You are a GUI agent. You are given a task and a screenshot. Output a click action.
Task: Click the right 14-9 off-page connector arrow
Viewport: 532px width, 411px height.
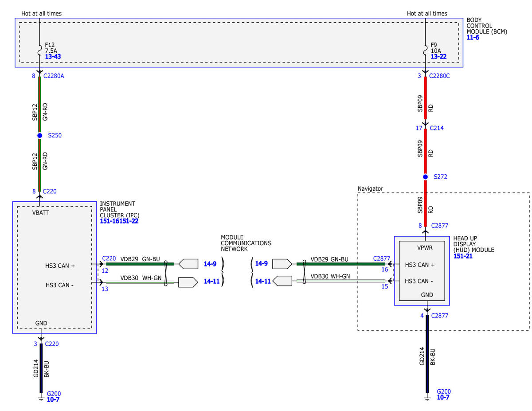tap(282, 264)
